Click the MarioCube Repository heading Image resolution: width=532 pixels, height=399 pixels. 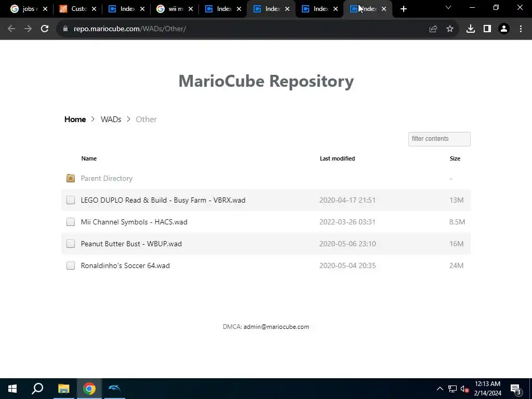coord(266,81)
